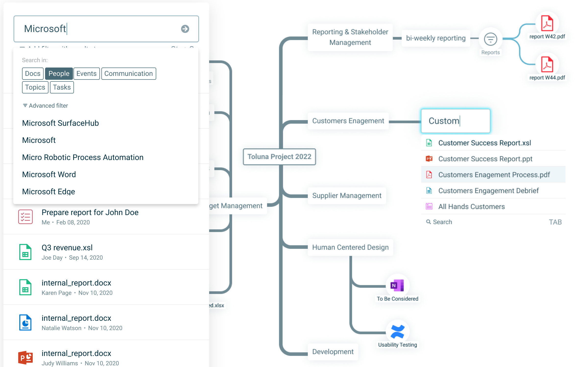Click the Reports filter node icon
The height and width of the screenshot is (367, 588).
click(491, 39)
